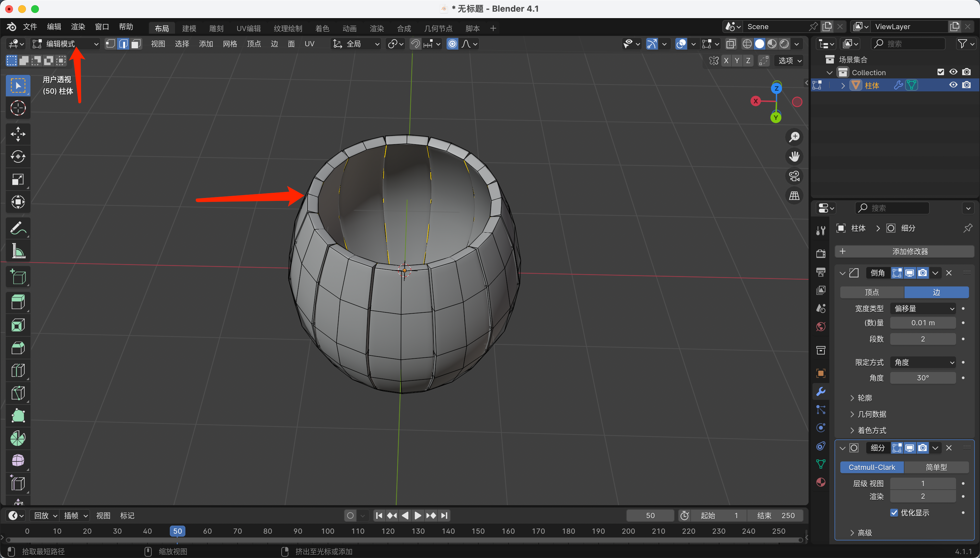Open the 编辑模式 mode dropdown
The width and height of the screenshot is (980, 558).
click(x=65, y=44)
